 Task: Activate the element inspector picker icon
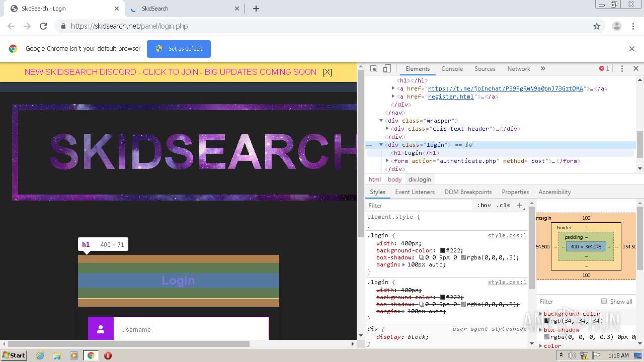pos(373,69)
